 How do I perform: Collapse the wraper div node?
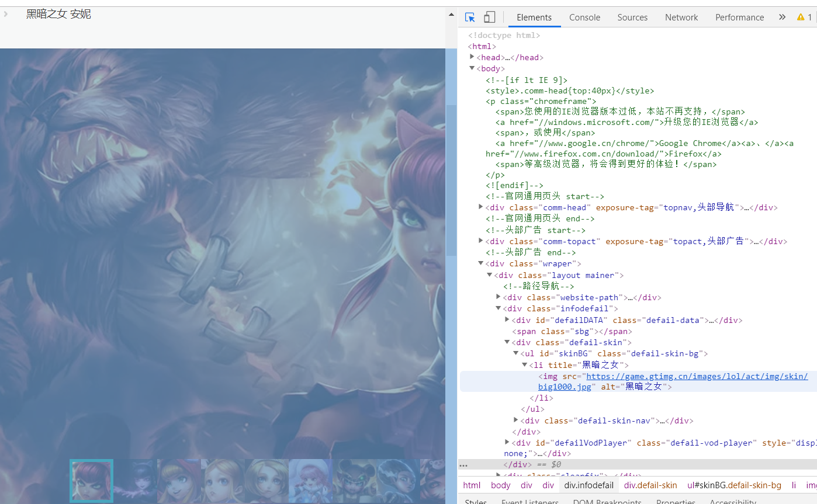pyautogui.click(x=480, y=263)
